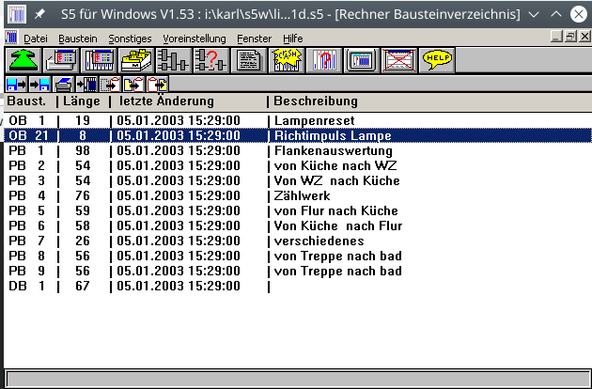The width and height of the screenshot is (592, 389).
Task: Click the CRASH toolbar icon
Action: pos(287,60)
